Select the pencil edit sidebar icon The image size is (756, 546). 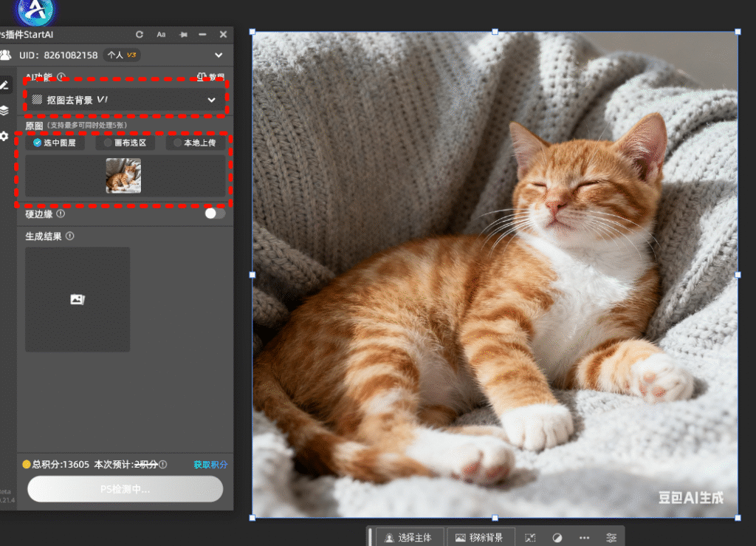click(x=4, y=85)
